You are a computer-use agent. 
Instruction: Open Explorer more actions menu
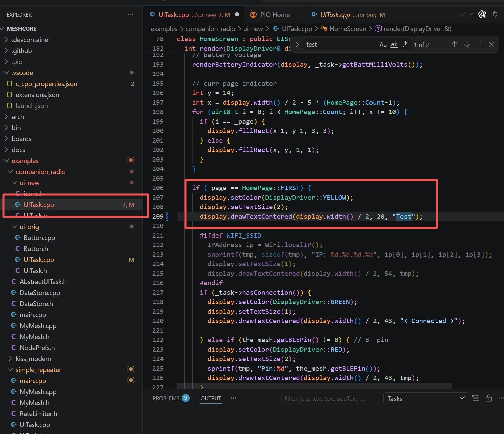(131, 14)
